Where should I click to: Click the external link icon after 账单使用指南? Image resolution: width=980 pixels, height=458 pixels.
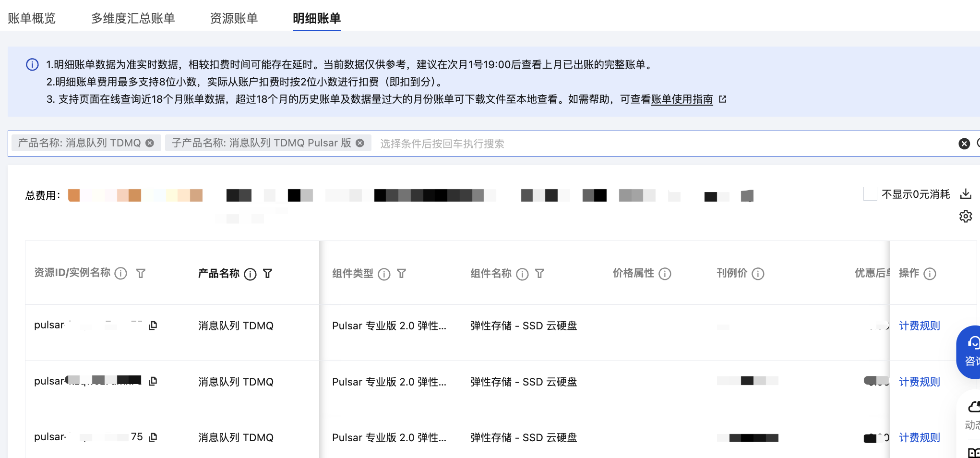722,99
